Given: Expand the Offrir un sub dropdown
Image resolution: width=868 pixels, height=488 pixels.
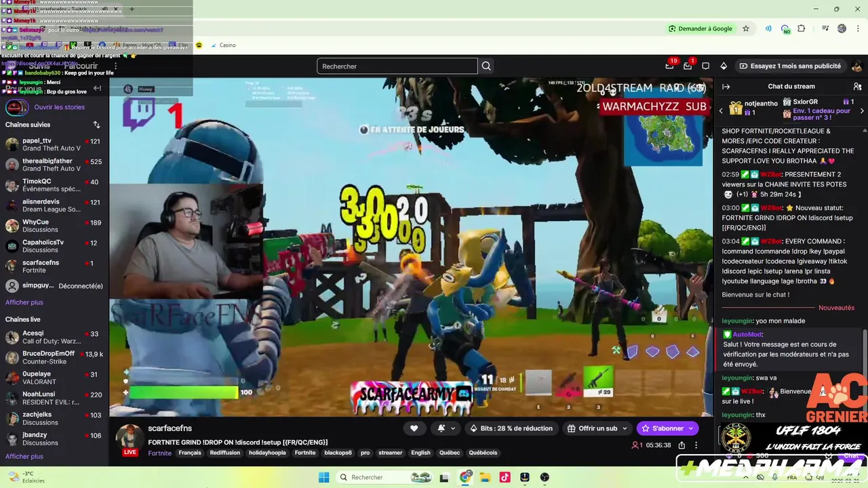Looking at the screenshot, I should click(624, 428).
